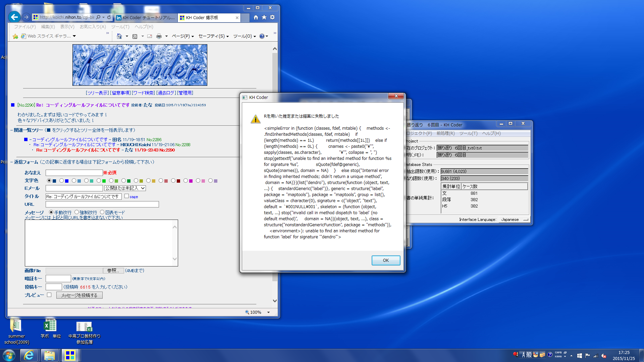Screen dimensions: 644x362
Task: Select the 図表モード radio button
Action: 102,212
